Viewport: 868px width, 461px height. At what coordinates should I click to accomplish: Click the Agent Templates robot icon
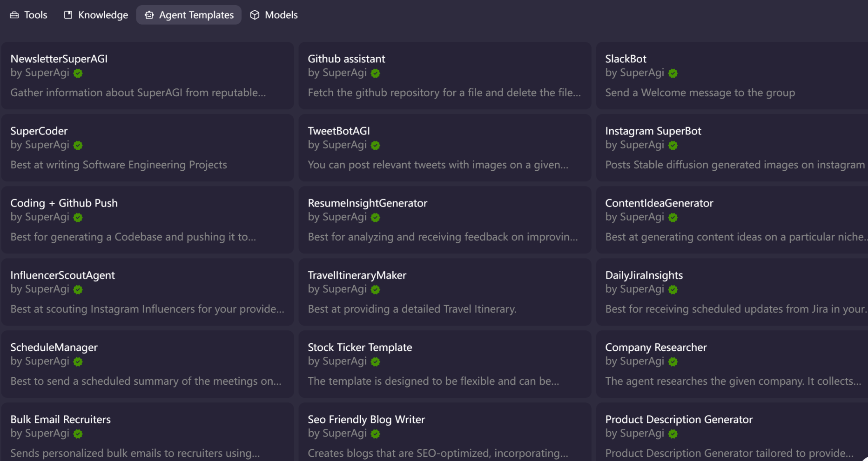click(149, 15)
